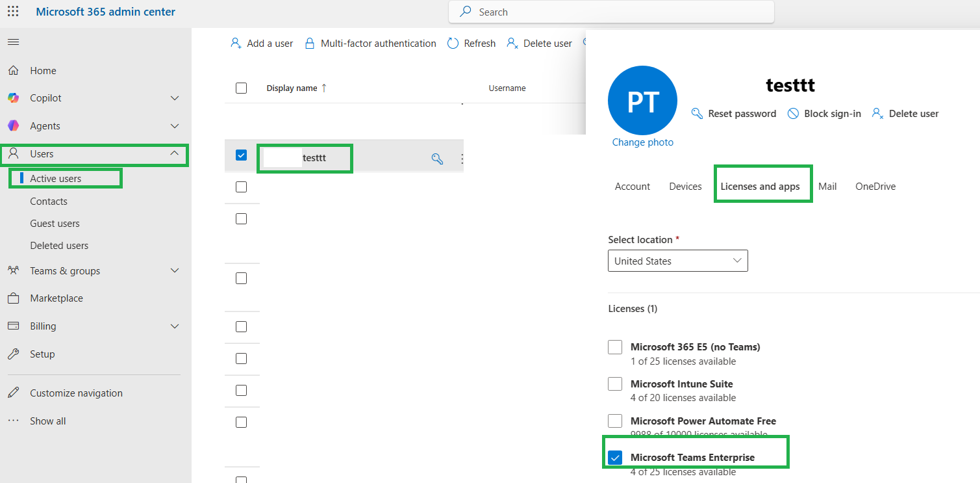980x483 pixels.
Task: Click the Block sign-in icon
Action: point(793,113)
